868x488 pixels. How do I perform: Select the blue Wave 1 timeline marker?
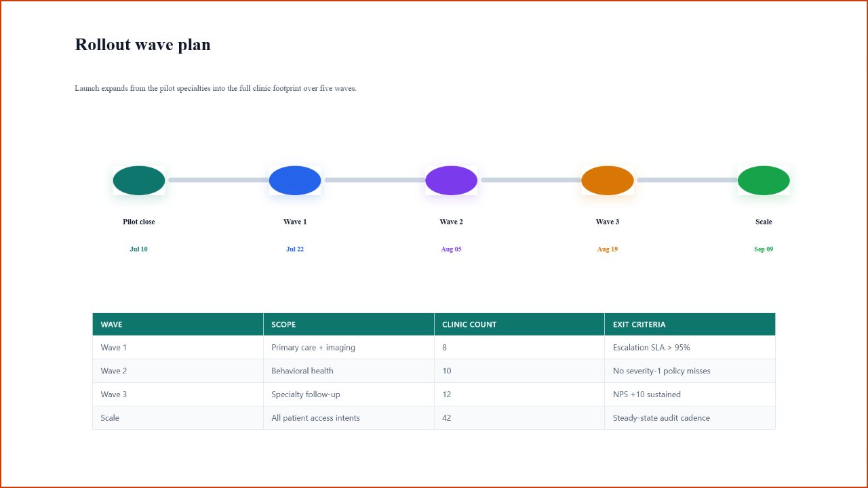(295, 180)
